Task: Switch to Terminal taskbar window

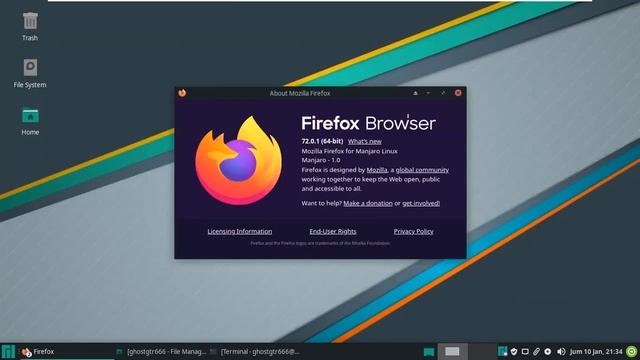Action: [255, 351]
